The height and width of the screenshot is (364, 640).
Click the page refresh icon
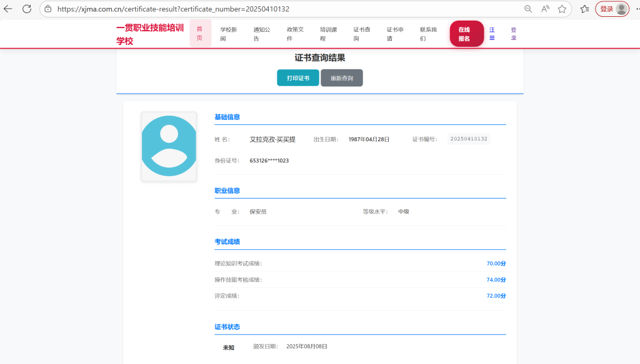coord(27,9)
